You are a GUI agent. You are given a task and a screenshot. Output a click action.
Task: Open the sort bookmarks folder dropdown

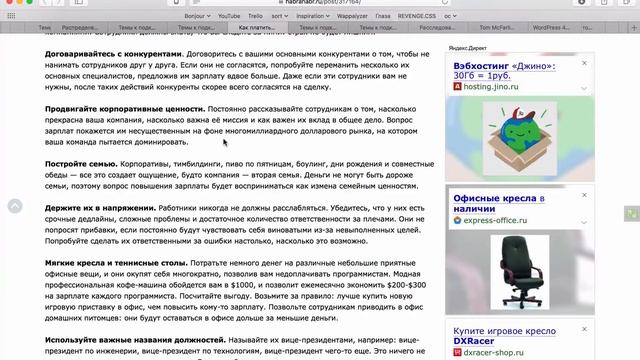click(x=280, y=16)
